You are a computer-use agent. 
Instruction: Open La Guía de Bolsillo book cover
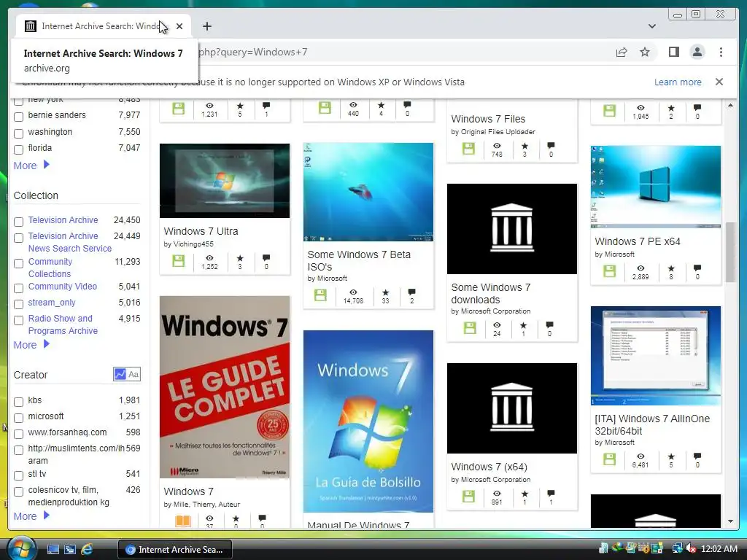368,421
